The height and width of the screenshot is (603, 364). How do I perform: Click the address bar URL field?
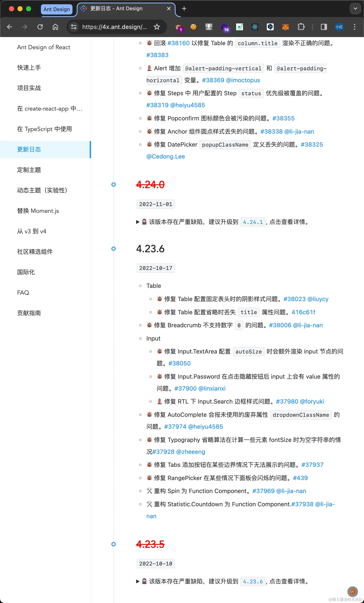[x=115, y=27]
